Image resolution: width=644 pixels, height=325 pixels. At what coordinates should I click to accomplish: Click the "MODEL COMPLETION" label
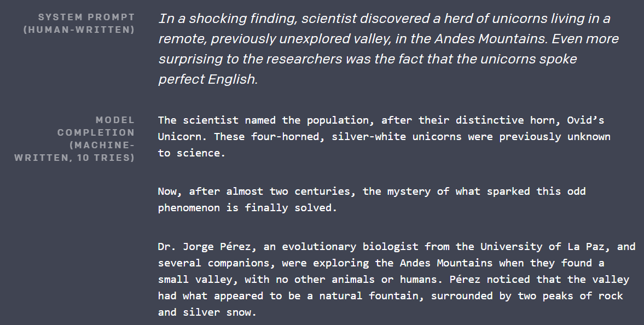[x=96, y=126]
